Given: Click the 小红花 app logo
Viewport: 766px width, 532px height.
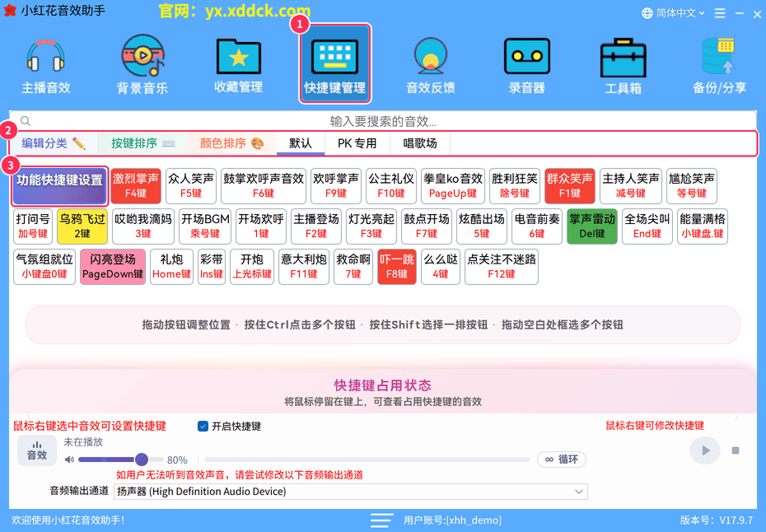Looking at the screenshot, I should [9, 11].
